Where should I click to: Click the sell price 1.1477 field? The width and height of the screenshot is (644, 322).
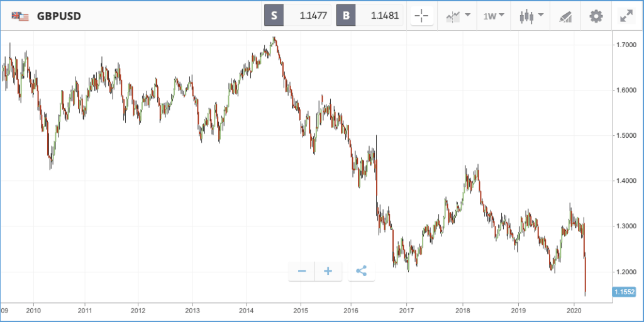pos(308,16)
